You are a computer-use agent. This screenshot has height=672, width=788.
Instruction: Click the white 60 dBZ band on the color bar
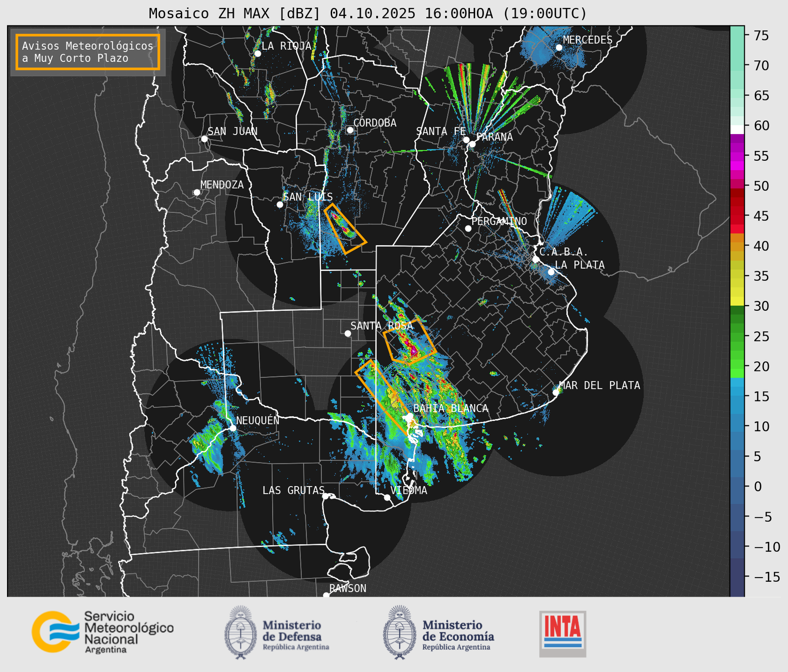click(737, 129)
